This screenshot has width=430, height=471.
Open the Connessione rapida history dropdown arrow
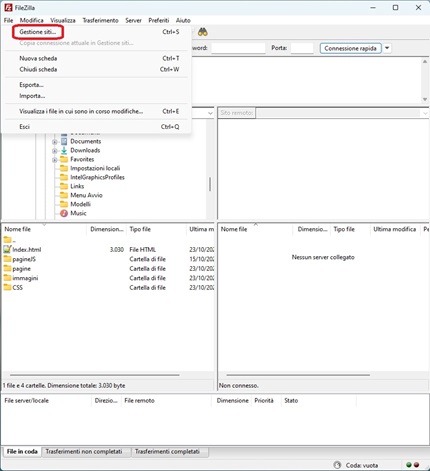(x=387, y=48)
